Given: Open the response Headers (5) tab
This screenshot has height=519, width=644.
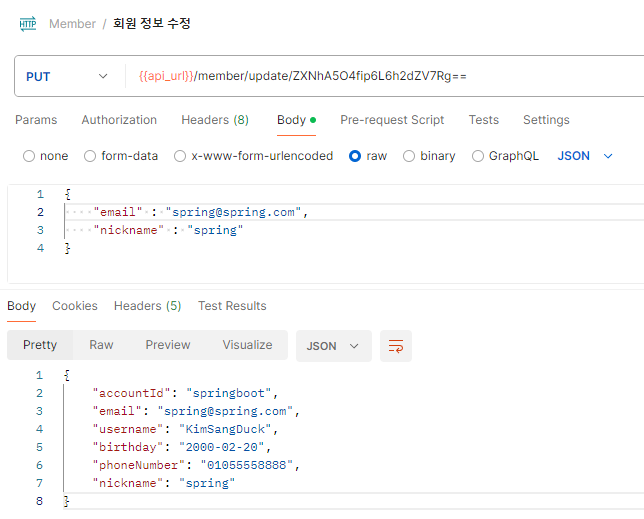Looking at the screenshot, I should coord(147,306).
